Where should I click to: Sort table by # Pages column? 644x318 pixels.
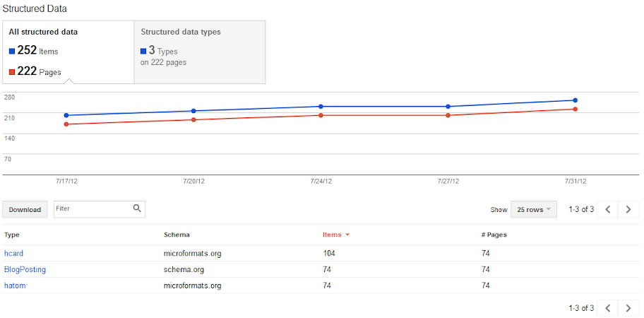click(x=494, y=235)
